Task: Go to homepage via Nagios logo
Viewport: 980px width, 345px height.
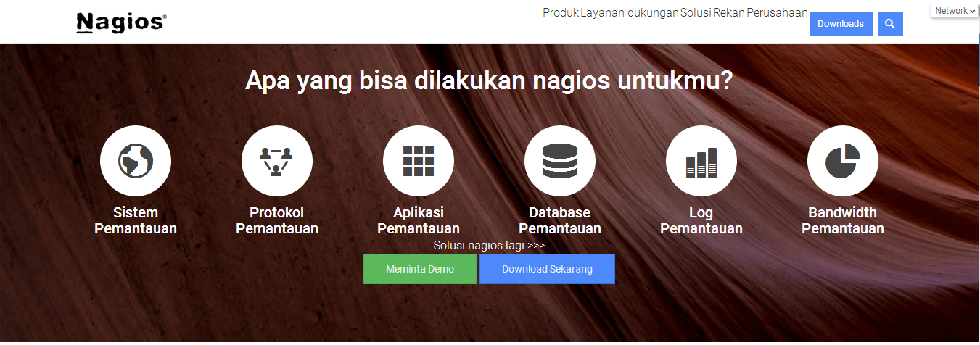Action: [121, 23]
